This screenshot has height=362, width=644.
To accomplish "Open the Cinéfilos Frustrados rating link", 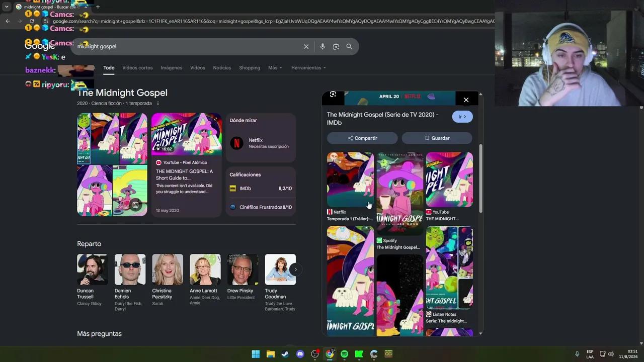I will pyautogui.click(x=261, y=207).
